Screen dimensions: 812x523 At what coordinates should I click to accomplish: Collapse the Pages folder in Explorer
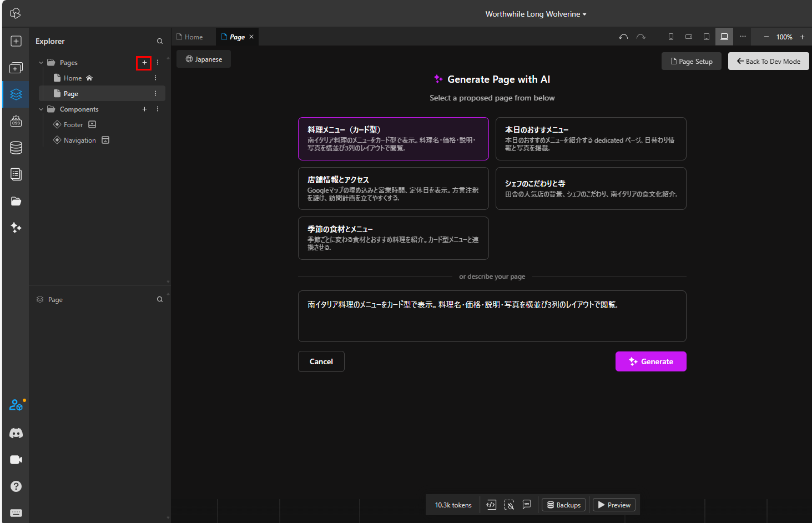tap(40, 62)
